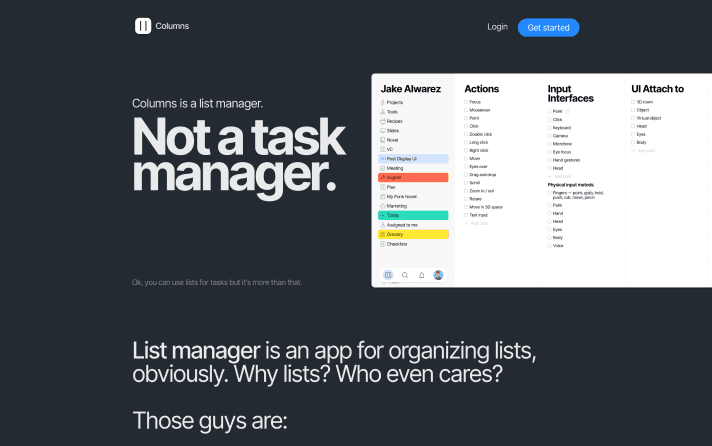Screen dimensions: 712x446
Task: Open the Tools list icon
Action: point(382,112)
